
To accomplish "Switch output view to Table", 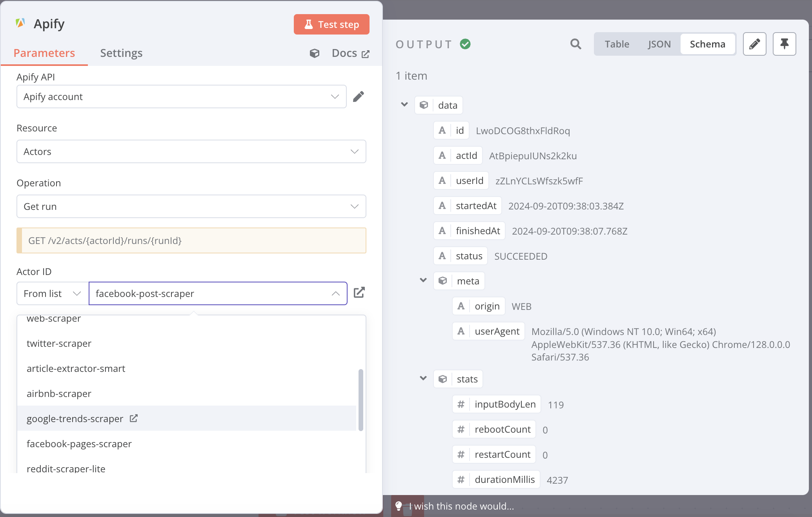I will tap(617, 44).
